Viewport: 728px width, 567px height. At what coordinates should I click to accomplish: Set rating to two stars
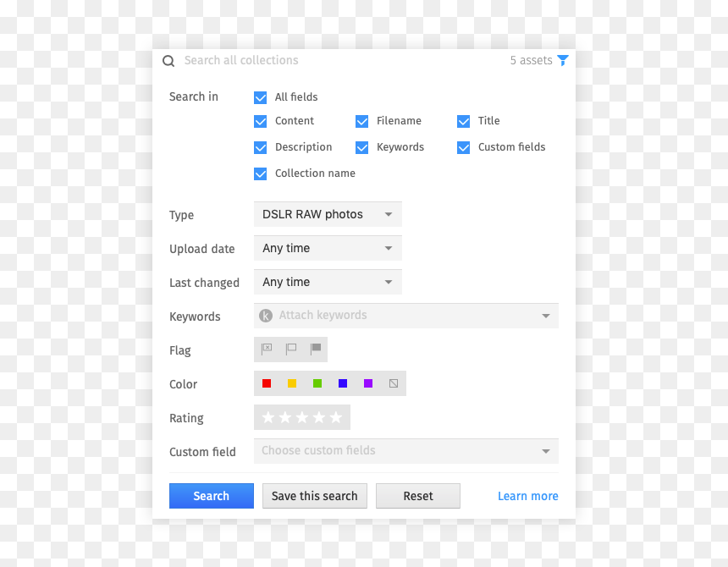pyautogui.click(x=285, y=417)
